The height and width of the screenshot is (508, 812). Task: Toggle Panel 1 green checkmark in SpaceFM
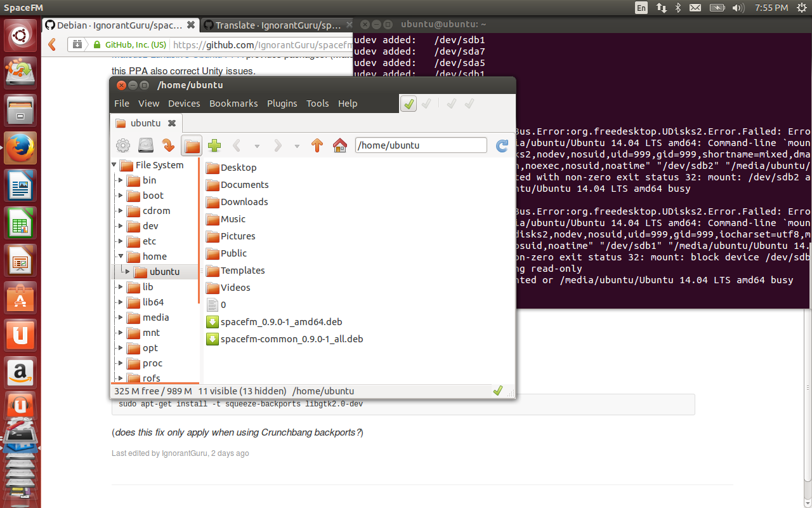(x=409, y=104)
